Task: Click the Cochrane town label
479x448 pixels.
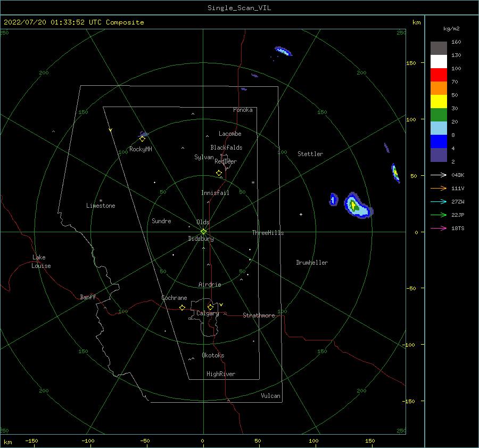Action: 174,298
